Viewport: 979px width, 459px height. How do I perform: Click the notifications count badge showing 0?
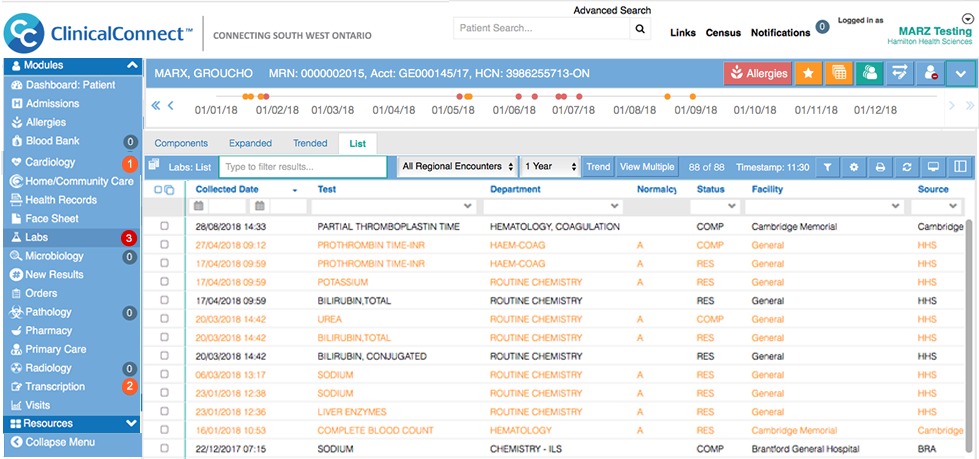coord(822,27)
